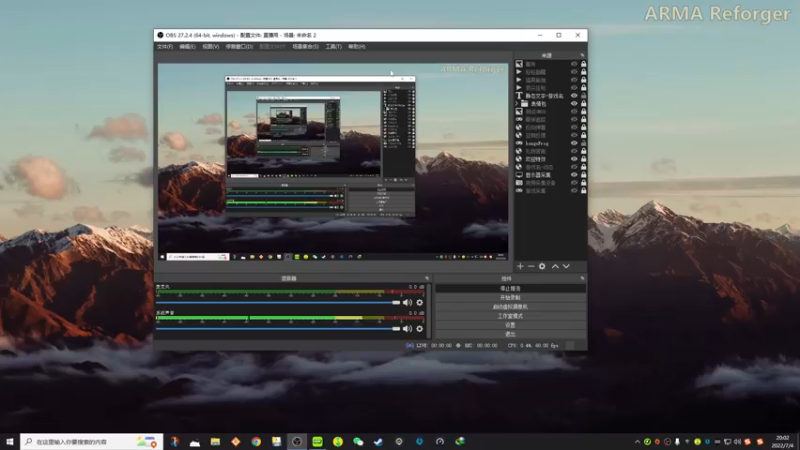
Task: Click the OBS Studio icon in the Windows taskbar
Action: point(297,441)
